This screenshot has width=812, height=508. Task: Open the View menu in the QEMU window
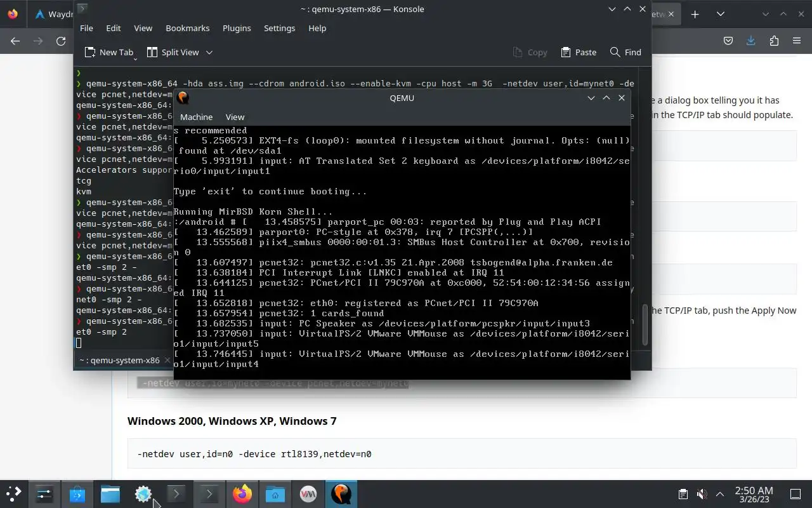tap(235, 117)
